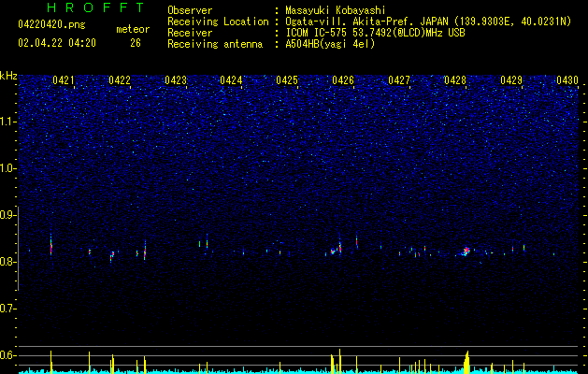This screenshot has height=374, width=588.
Task: Click the 0.9 kHz axis label
Action: (x=8, y=215)
